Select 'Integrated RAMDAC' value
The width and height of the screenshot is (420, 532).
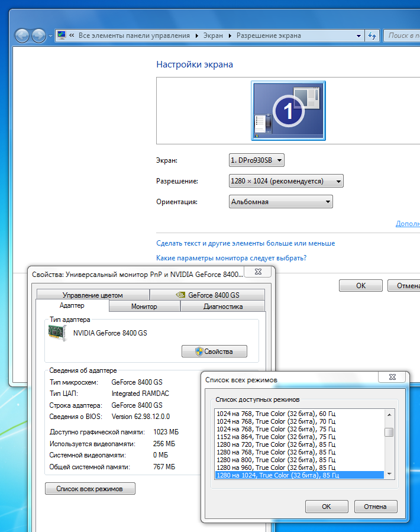140,394
